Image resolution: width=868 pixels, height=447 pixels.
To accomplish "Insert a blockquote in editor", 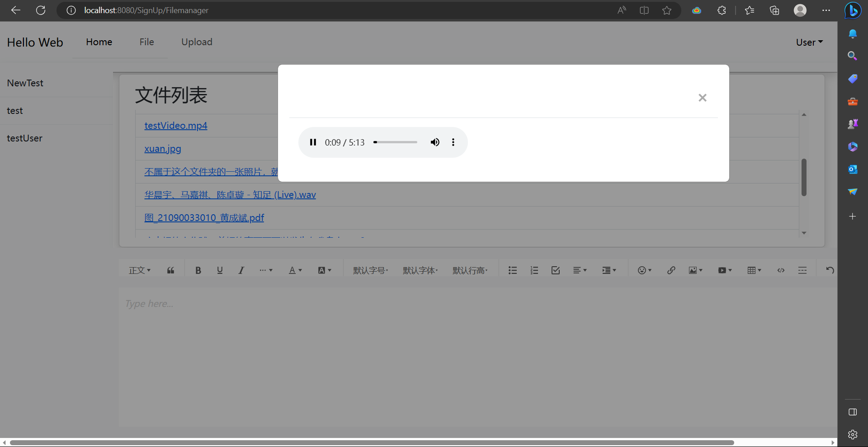I will pos(170,270).
